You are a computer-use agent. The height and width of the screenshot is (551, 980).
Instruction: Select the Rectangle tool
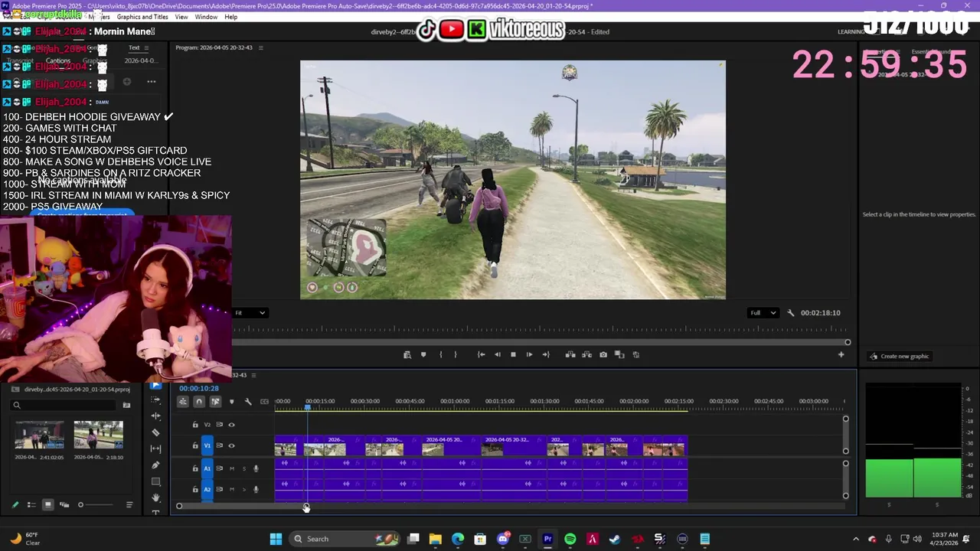pyautogui.click(x=155, y=481)
